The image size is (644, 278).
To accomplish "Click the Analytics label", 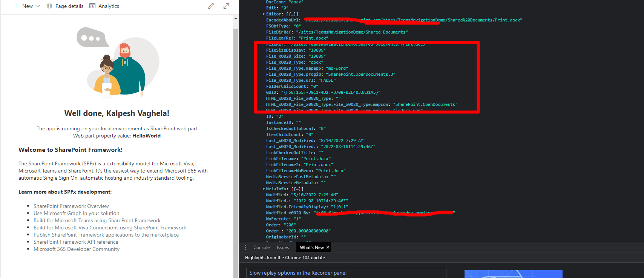I will (x=109, y=6).
